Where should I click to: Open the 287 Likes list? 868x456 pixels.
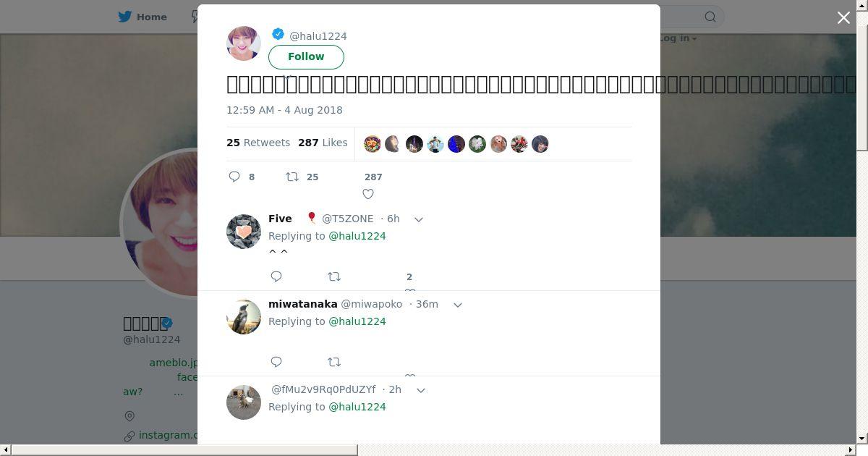323,143
